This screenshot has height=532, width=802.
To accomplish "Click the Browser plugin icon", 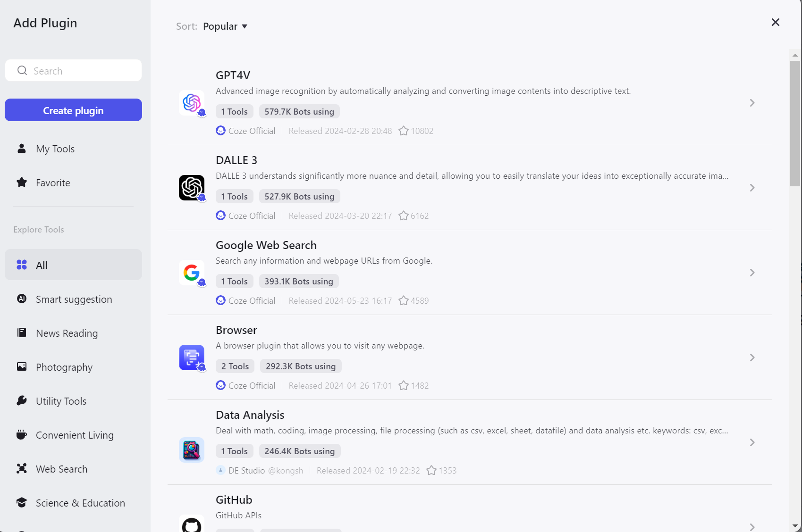I will pos(192,357).
